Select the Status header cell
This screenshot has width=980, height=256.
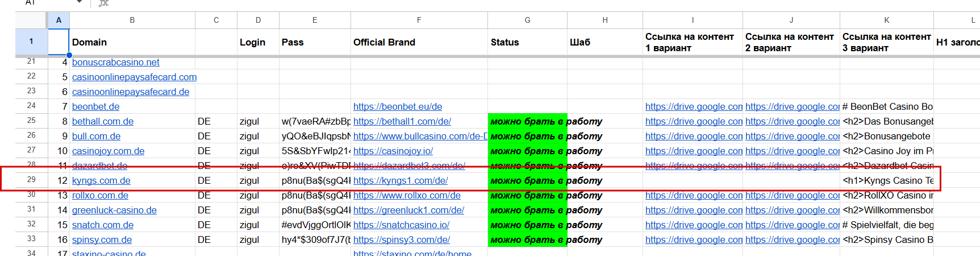tap(527, 42)
